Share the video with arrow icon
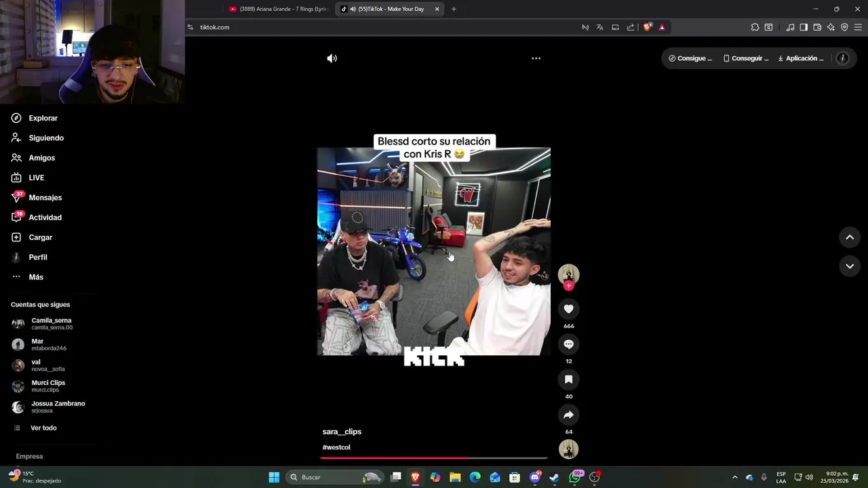868x488 pixels. tap(568, 415)
